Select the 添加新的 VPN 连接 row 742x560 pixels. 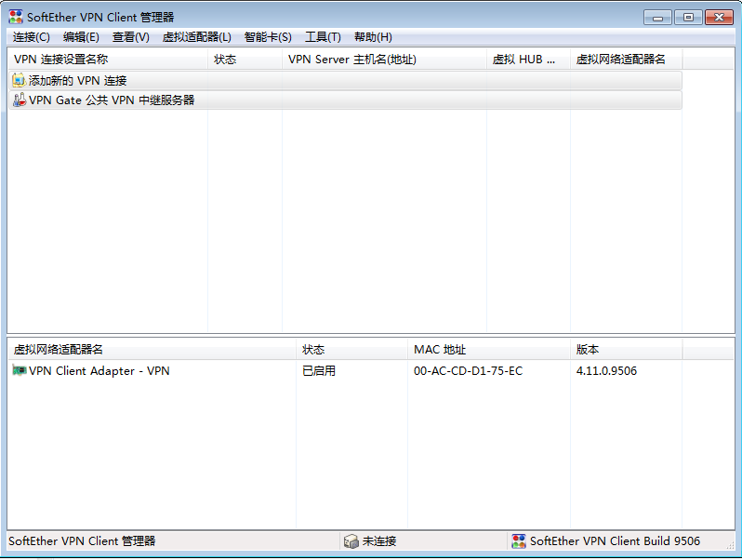pyautogui.click(x=345, y=81)
